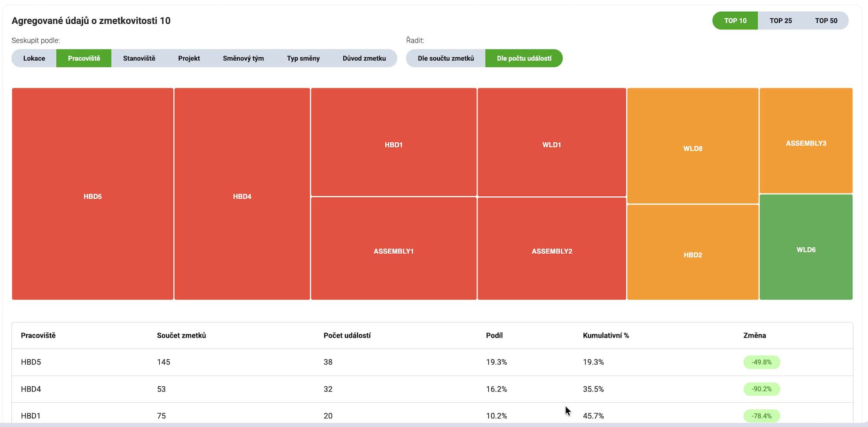Click the WLD1 treemap rectangle

[x=552, y=145]
